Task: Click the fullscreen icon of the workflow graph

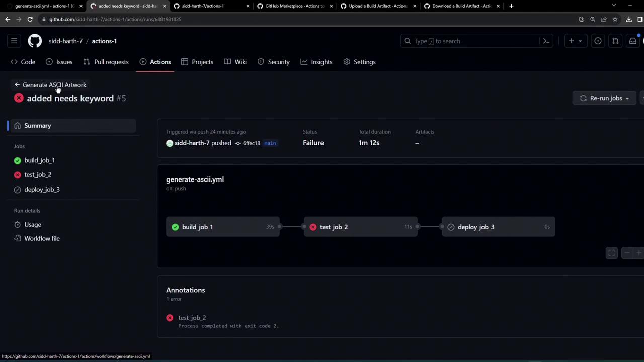Action: click(611, 253)
